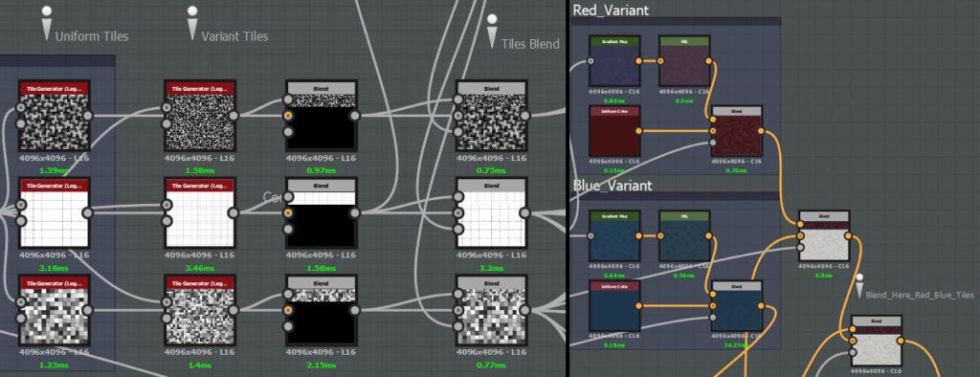Viewport: 980px width, 377px height.
Task: Select the Tile Generator node timed 3.46ms
Action: click(200, 213)
